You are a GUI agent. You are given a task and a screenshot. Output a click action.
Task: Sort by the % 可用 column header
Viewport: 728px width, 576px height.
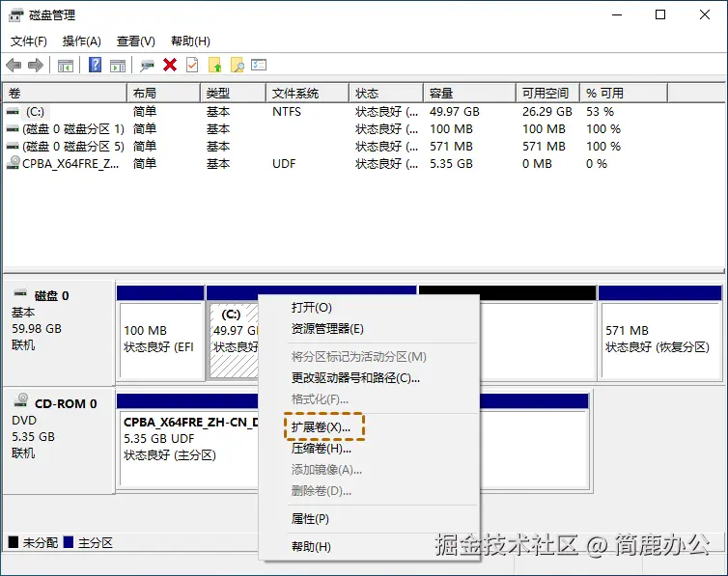[624, 94]
